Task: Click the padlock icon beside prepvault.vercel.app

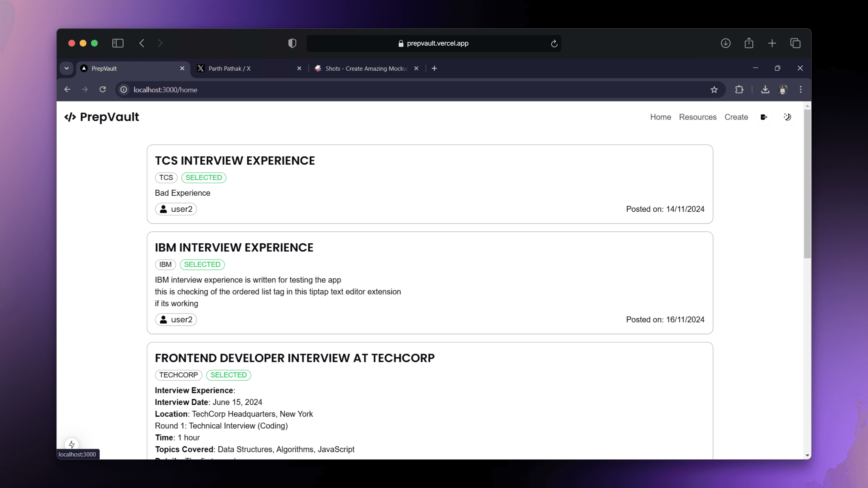Action: tap(401, 43)
